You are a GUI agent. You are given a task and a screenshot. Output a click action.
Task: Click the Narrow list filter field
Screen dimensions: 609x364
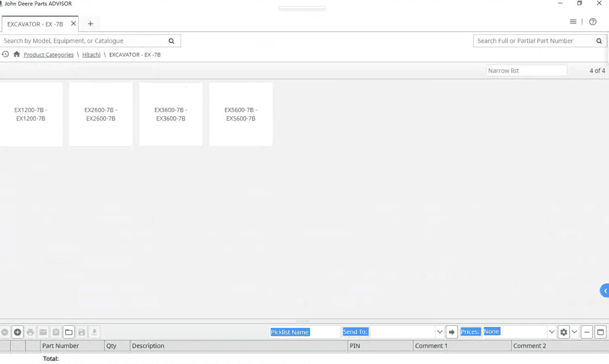(527, 70)
